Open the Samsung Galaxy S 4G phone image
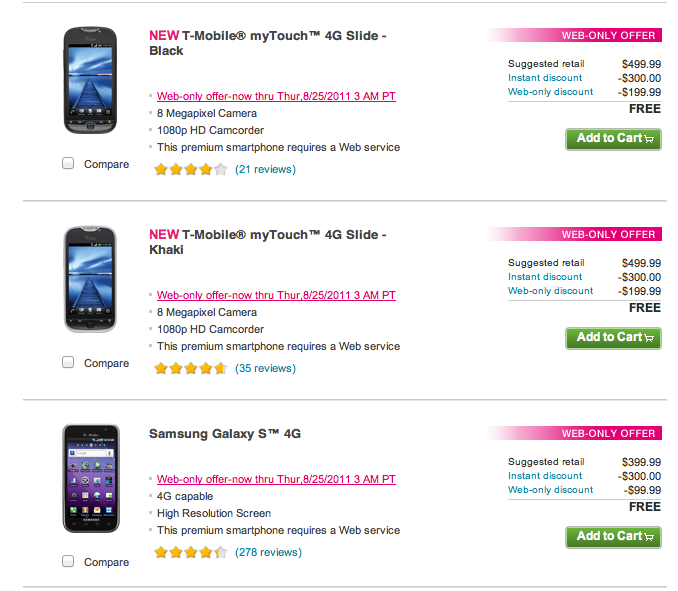 (90, 478)
